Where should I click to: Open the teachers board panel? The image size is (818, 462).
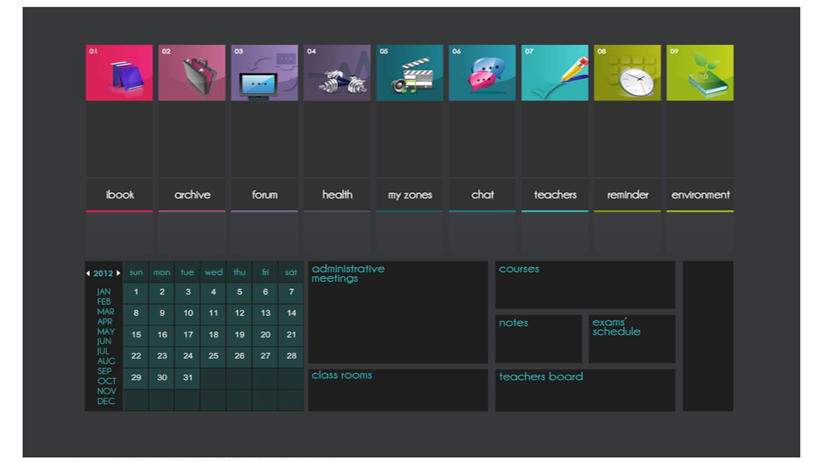pos(585,390)
